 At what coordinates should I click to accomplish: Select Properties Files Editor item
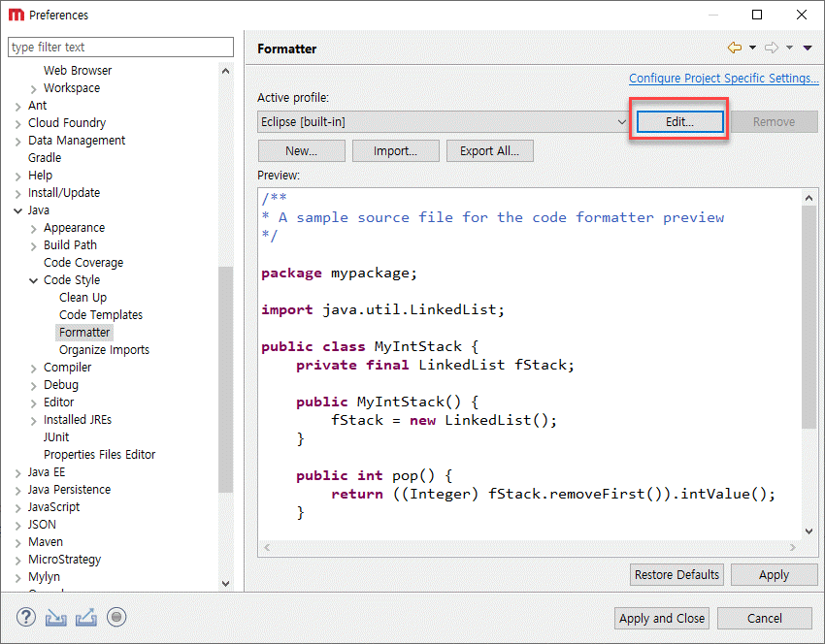[99, 454]
